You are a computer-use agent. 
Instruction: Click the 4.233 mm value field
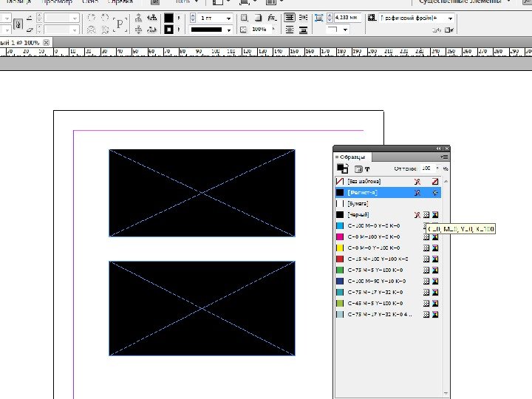tap(345, 17)
